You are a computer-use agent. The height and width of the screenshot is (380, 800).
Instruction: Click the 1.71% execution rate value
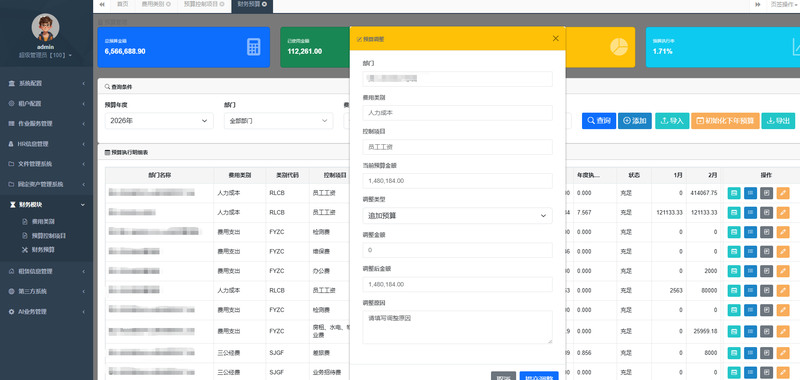(662, 52)
